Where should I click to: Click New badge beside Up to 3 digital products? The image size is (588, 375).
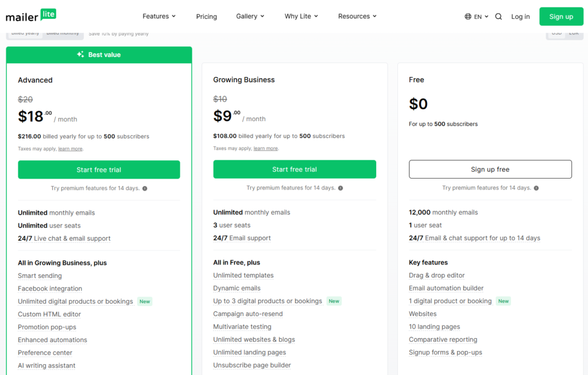(x=334, y=301)
